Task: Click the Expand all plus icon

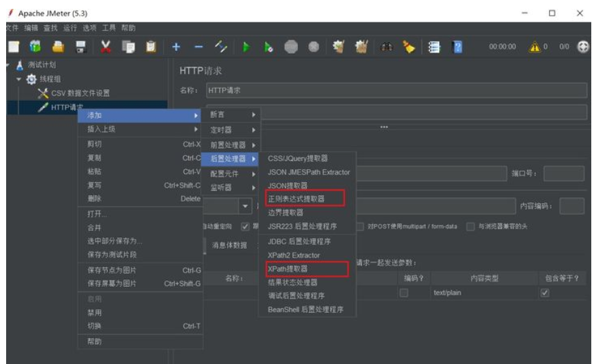Action: (176, 47)
